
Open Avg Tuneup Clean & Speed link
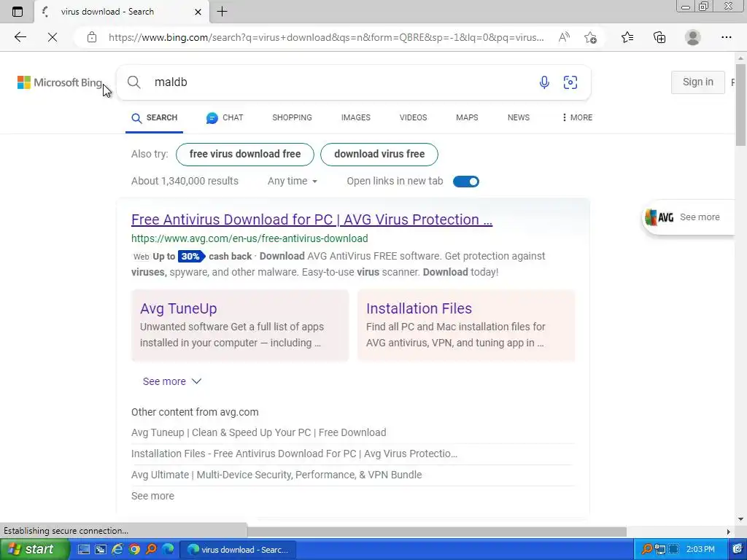tap(259, 432)
